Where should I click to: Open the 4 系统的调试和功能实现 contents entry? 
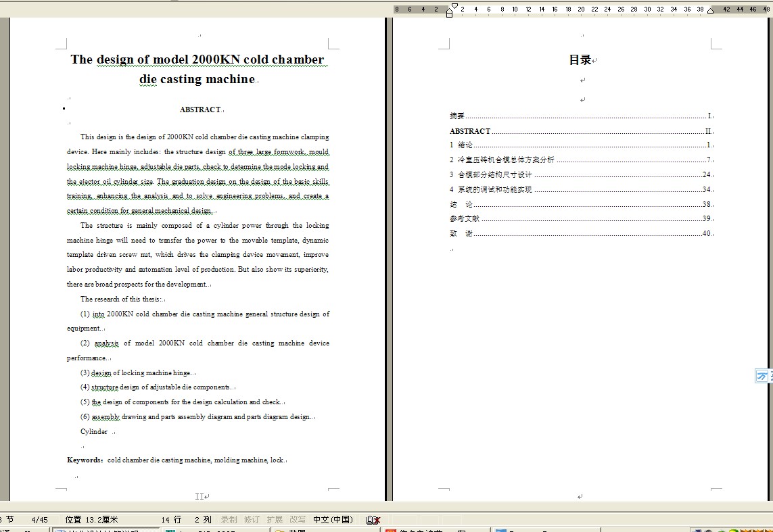[582, 189]
